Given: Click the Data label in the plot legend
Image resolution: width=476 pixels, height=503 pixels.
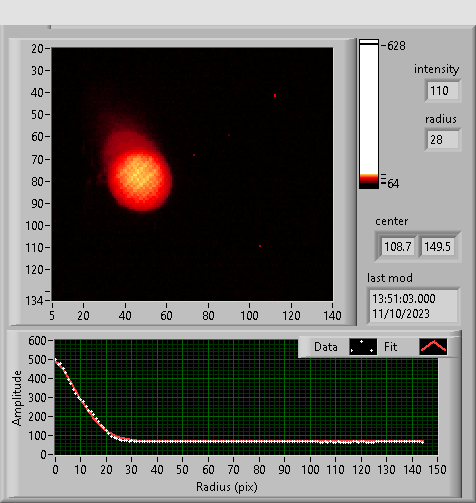Looking at the screenshot, I should 326,347.
